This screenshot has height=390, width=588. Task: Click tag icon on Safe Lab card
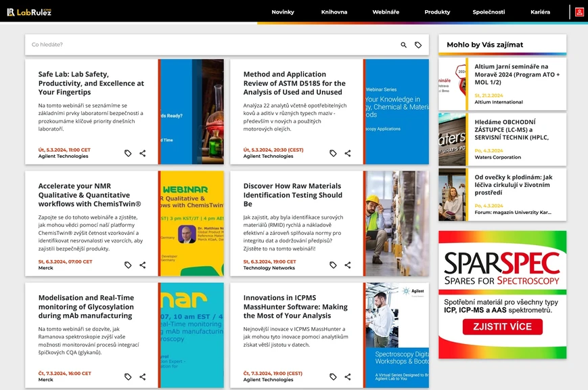click(128, 153)
